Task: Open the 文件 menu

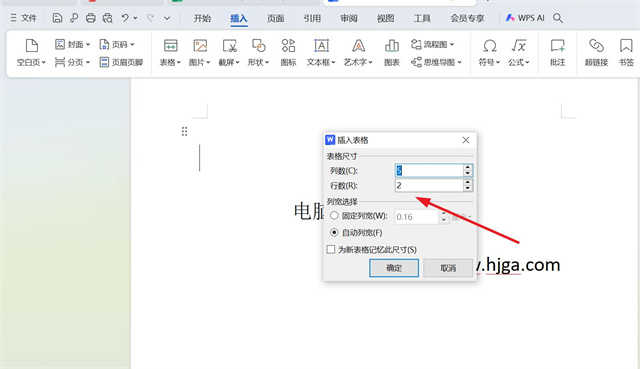Action: (24, 18)
